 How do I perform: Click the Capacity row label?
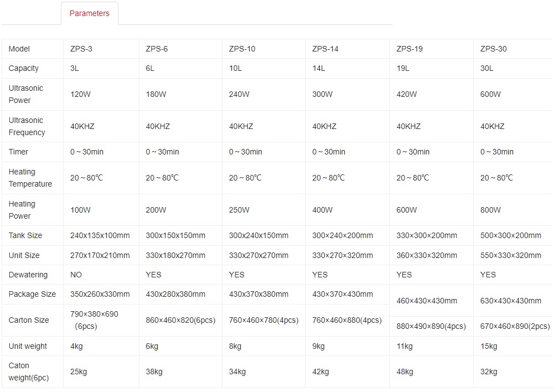(24, 68)
